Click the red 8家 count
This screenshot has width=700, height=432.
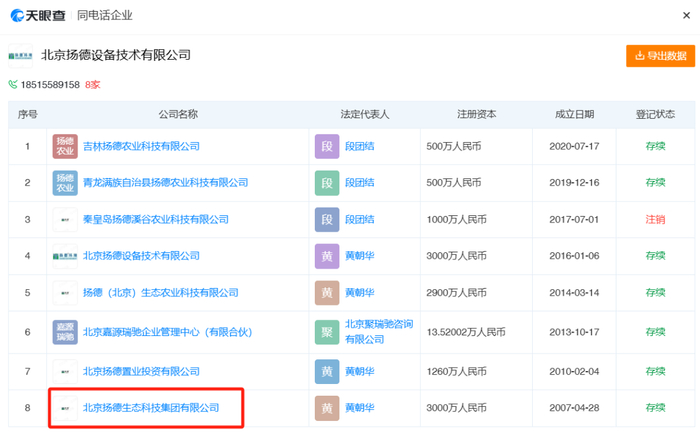(x=92, y=85)
